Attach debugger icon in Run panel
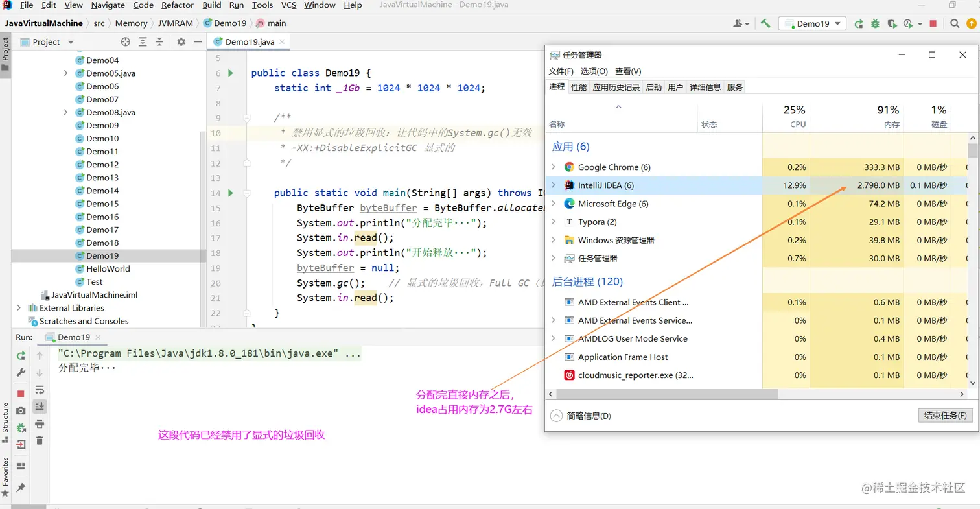The height and width of the screenshot is (509, 980). pyautogui.click(x=21, y=427)
